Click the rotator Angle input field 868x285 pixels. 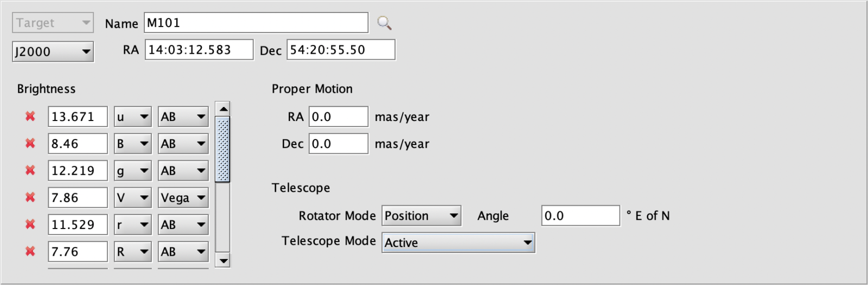click(x=580, y=216)
